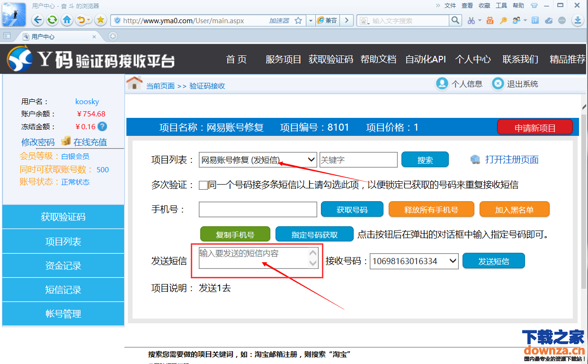The height and width of the screenshot is (364, 588).
Task: Open 资金记录 in the left sidebar
Action: click(63, 266)
